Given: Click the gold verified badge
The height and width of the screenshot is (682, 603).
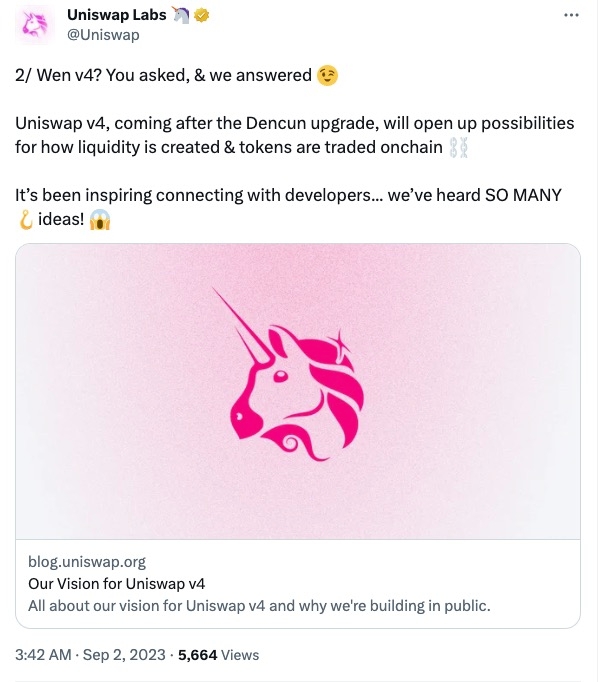Looking at the screenshot, I should point(200,16).
